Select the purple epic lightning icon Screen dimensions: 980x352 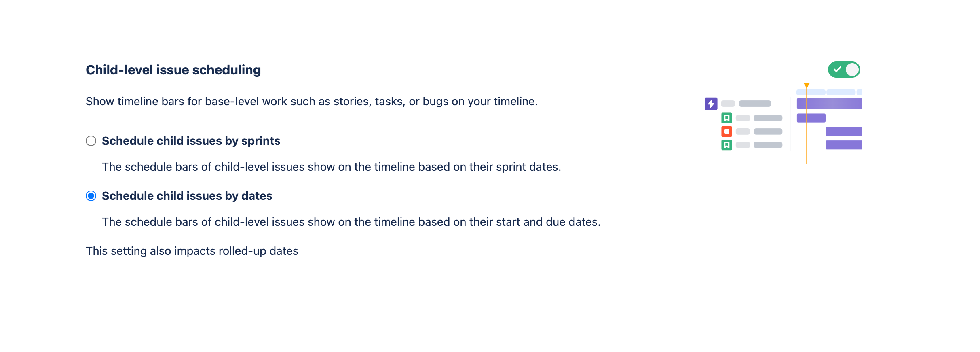click(711, 104)
